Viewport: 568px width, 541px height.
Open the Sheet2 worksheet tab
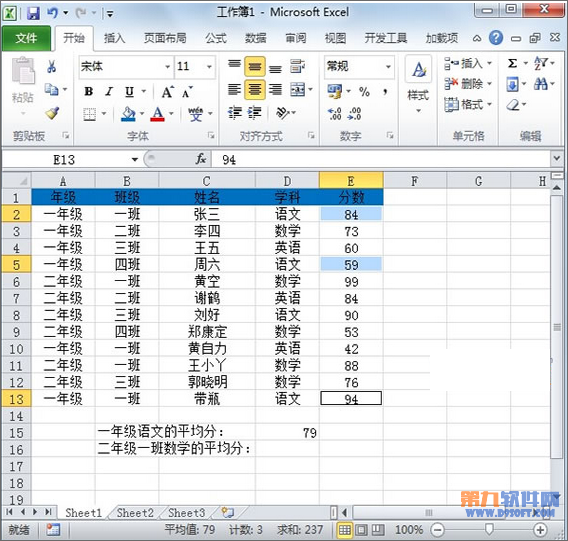click(135, 513)
